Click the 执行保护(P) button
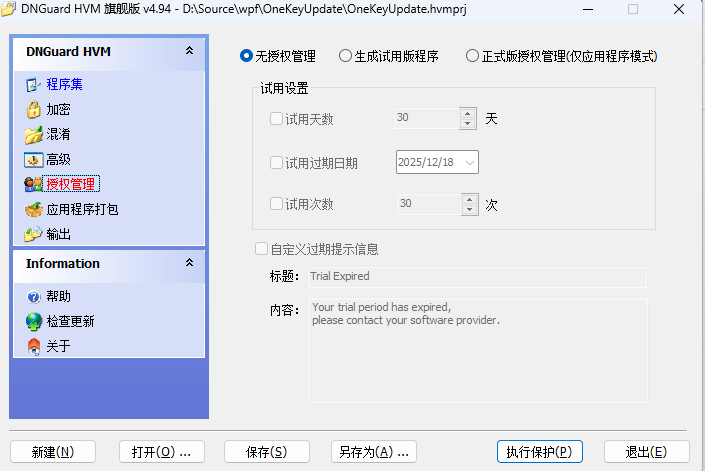705x471 pixels. pyautogui.click(x=540, y=452)
